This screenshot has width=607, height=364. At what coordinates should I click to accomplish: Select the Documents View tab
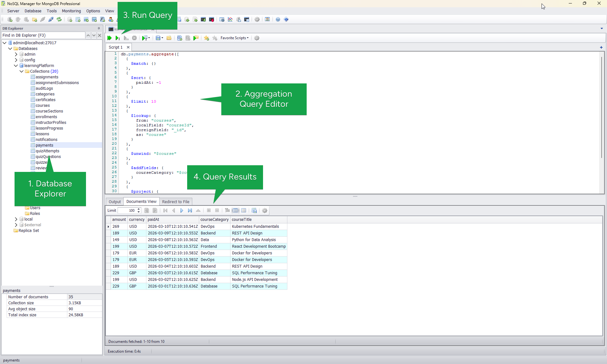coord(141,202)
